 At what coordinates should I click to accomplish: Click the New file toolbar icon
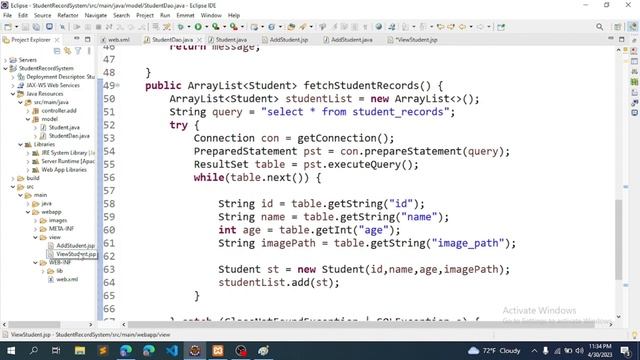[x=8, y=27]
